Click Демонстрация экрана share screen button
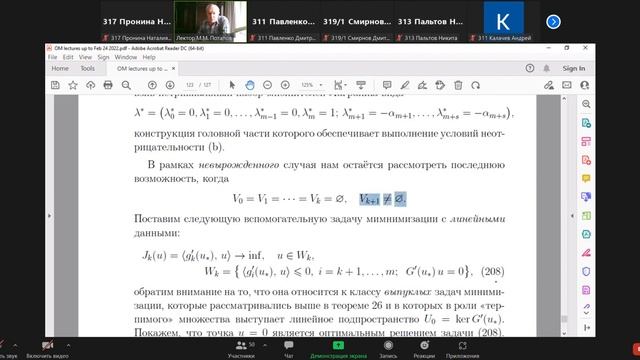 pyautogui.click(x=338, y=349)
